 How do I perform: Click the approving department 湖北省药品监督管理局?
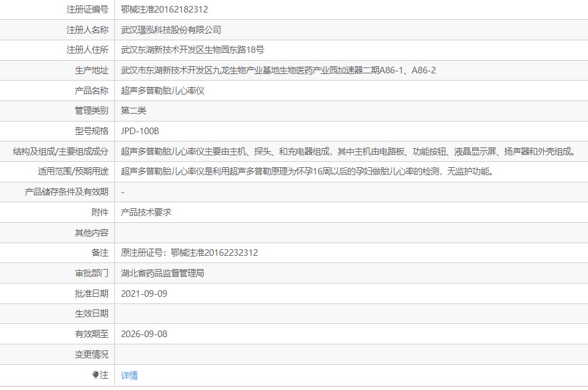[162, 273]
